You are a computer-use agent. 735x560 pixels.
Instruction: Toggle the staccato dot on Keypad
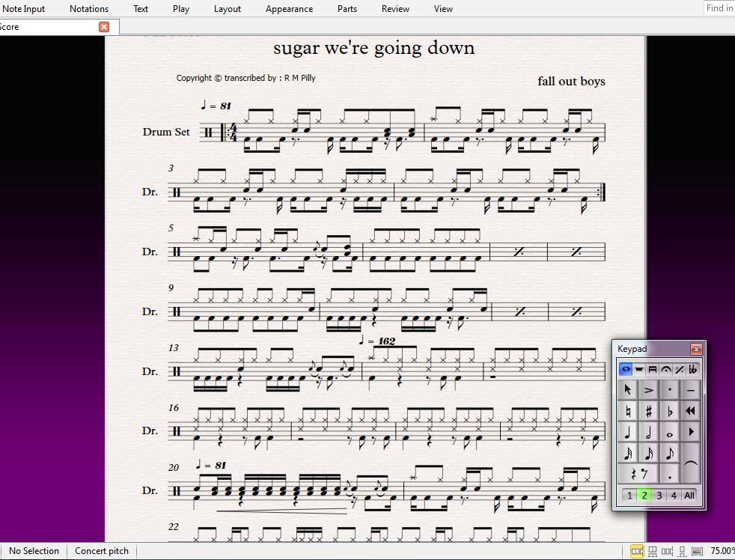(669, 390)
